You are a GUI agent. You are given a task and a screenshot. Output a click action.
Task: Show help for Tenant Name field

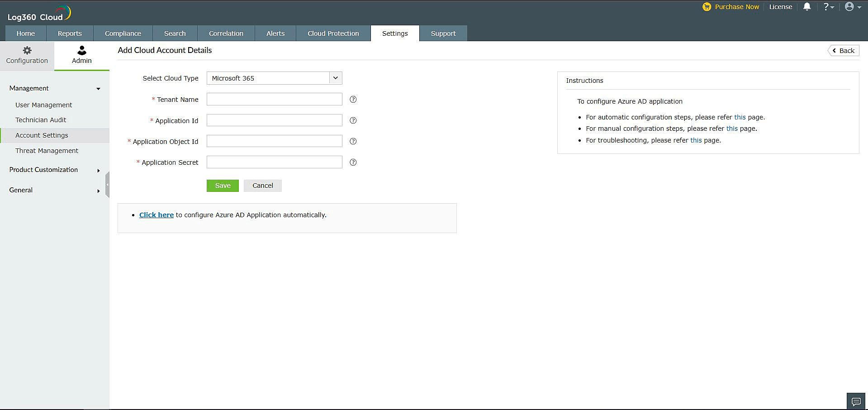click(x=353, y=100)
